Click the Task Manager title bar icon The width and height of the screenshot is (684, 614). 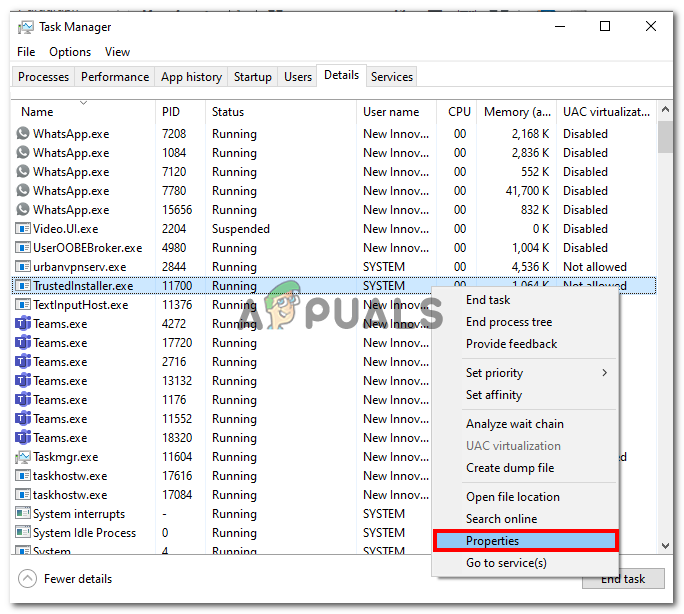point(26,27)
